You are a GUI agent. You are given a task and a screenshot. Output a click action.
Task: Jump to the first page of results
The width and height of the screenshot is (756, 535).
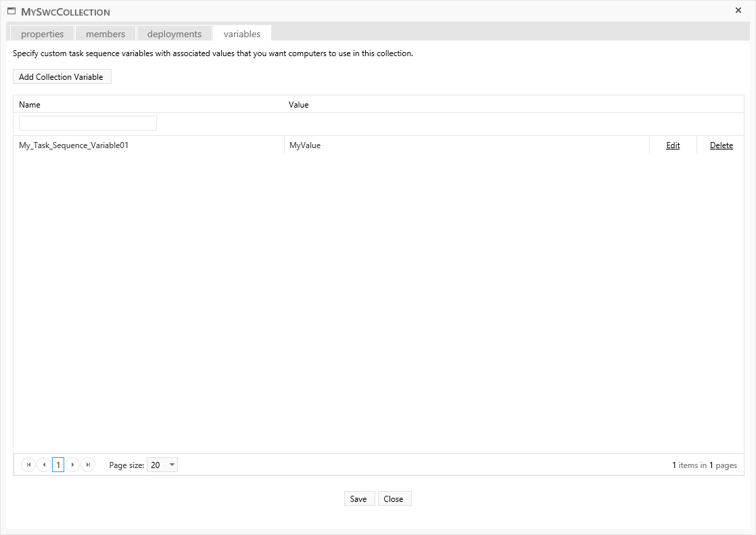click(x=28, y=465)
